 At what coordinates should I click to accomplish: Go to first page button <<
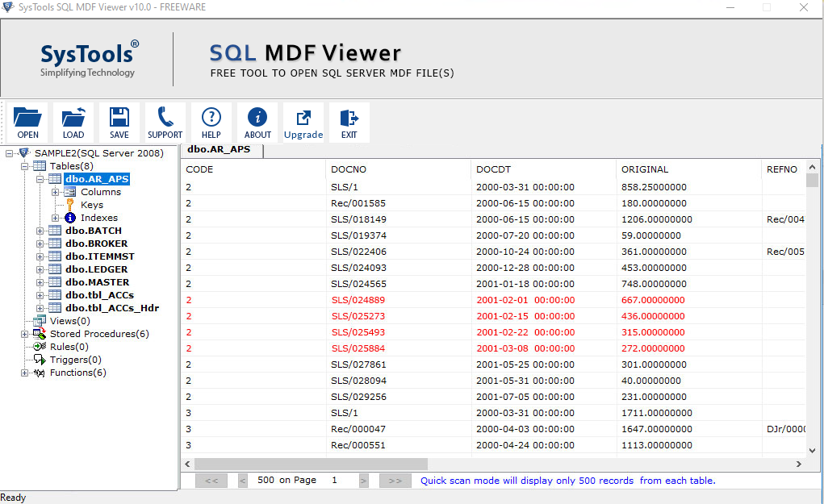(211, 481)
